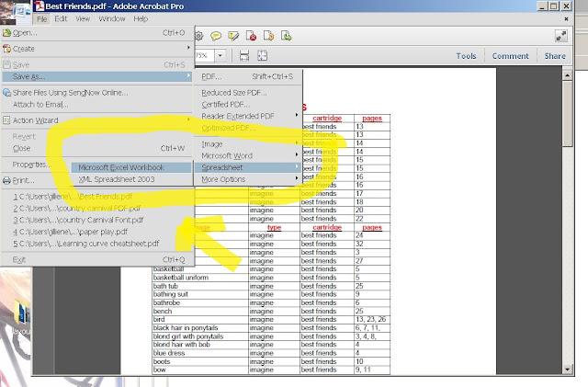Viewport: 588px width, 387px height.
Task: Open the Share pane
Action: 555,56
